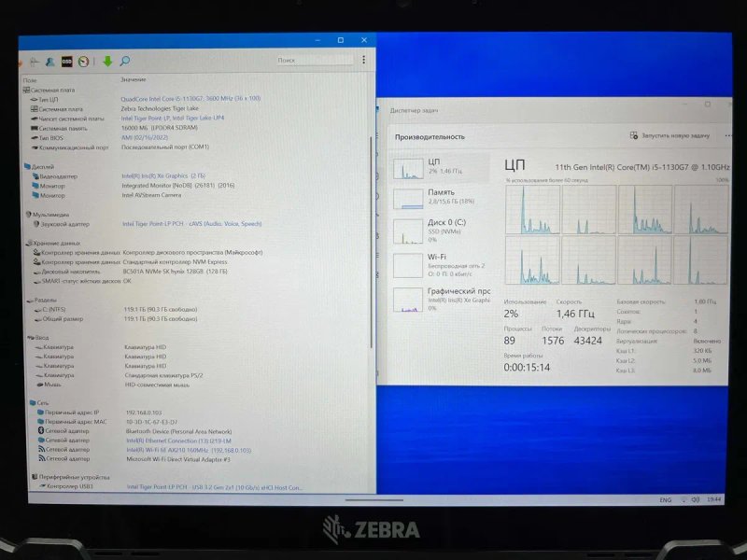Click first logical CPU core graph
The height and width of the screenshot is (560, 747).
[532, 209]
